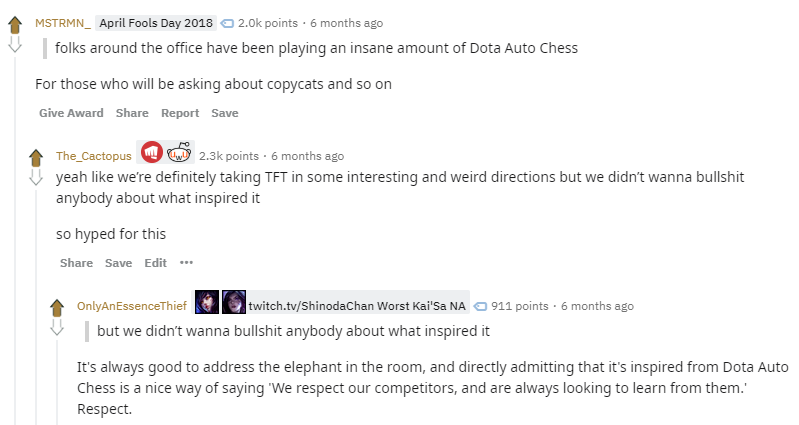The width and height of the screenshot is (799, 425).
Task: Open the three-dots more options menu
Action: tap(187, 262)
